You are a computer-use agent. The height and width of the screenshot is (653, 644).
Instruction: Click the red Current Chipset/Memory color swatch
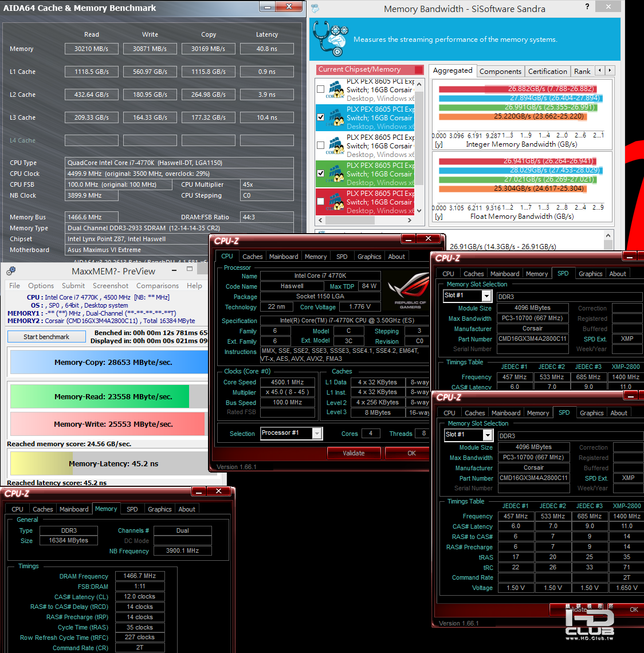pos(419,69)
